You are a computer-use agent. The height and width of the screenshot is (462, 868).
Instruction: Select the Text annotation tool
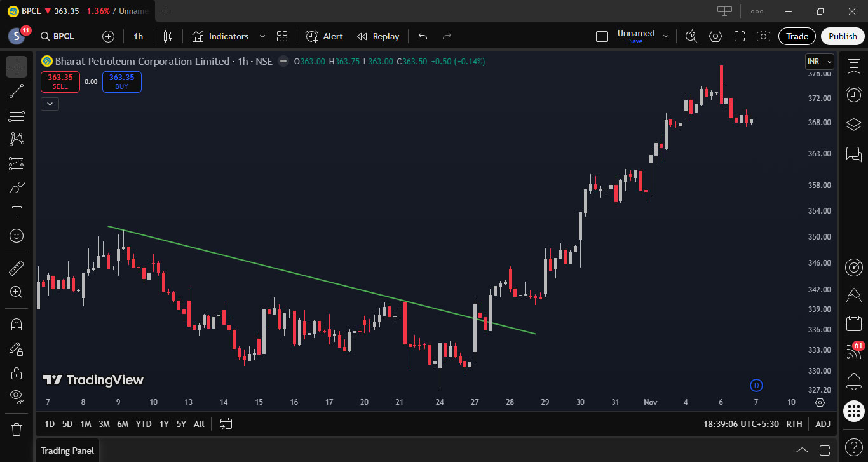click(x=17, y=212)
